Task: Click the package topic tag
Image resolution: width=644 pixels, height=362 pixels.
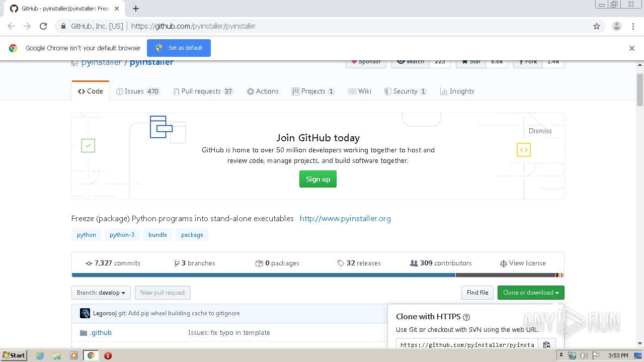Action: 192,235
